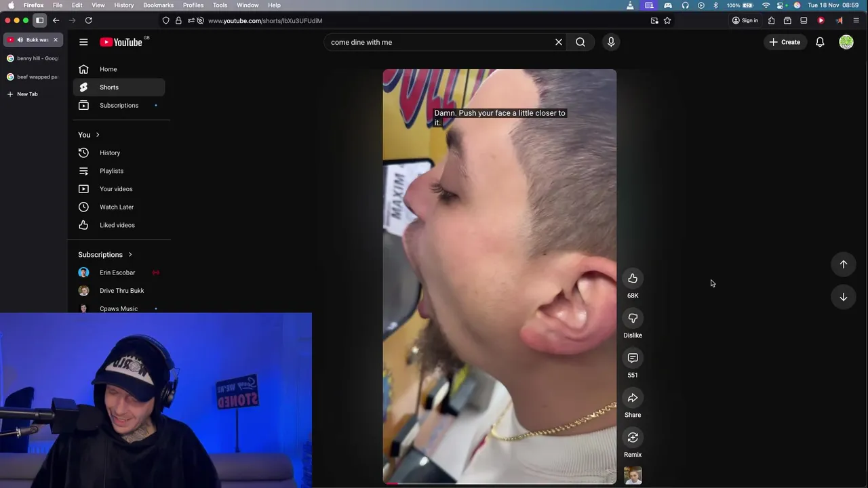The width and height of the screenshot is (868, 488).
Task: Open the Bookmarks menu
Action: click(x=158, y=5)
